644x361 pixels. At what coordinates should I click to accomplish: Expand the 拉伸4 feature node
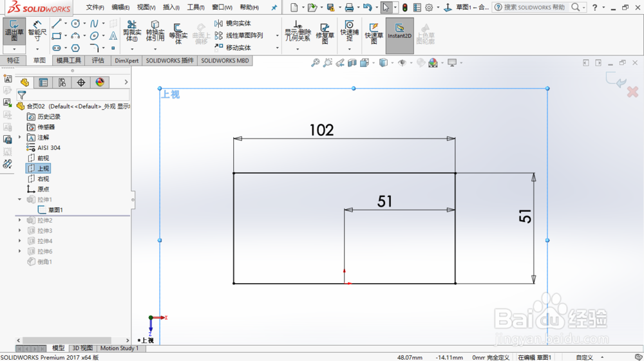(20, 241)
